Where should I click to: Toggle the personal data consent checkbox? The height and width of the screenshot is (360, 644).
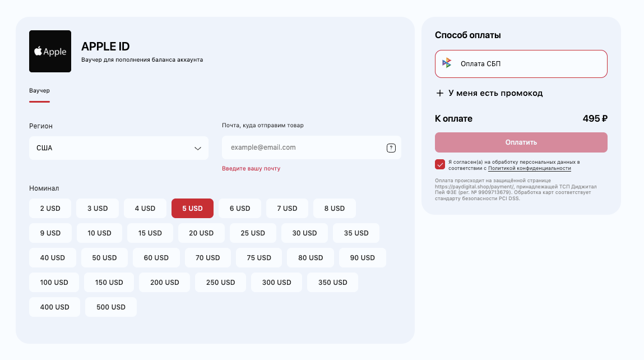point(440,164)
